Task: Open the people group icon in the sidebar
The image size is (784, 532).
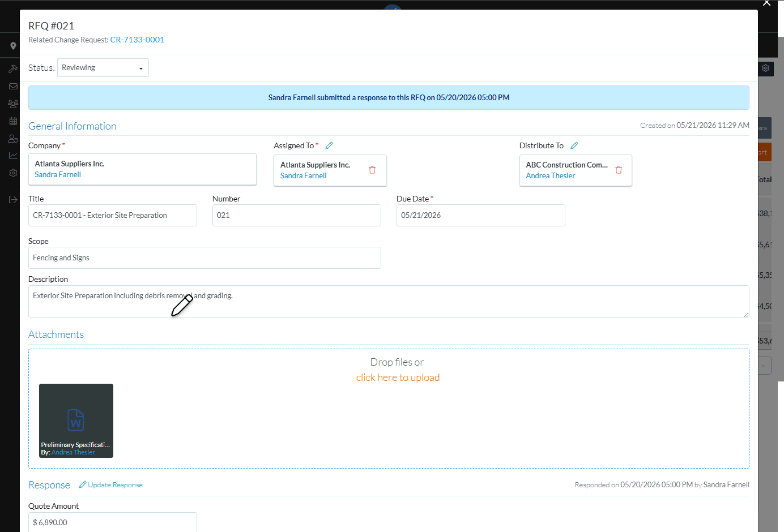Action: pos(13,104)
